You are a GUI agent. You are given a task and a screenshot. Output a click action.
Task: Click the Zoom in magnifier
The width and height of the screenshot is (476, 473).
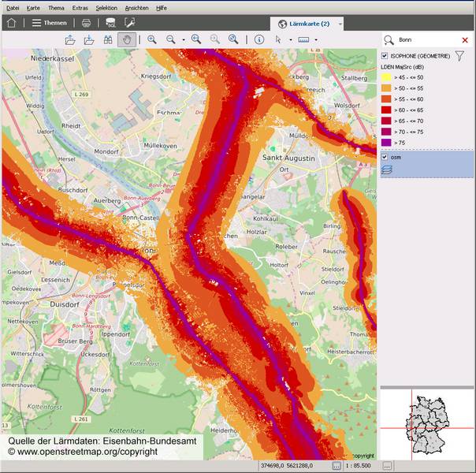[152, 39]
